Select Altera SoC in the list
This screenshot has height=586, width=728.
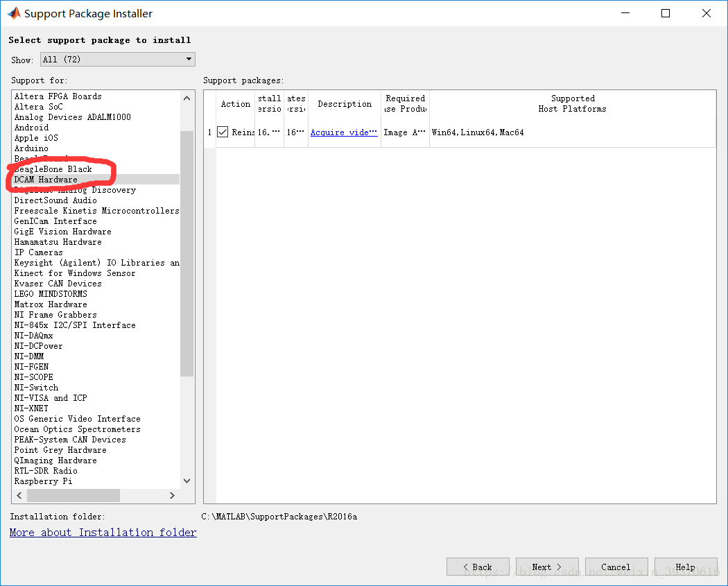click(x=96, y=107)
